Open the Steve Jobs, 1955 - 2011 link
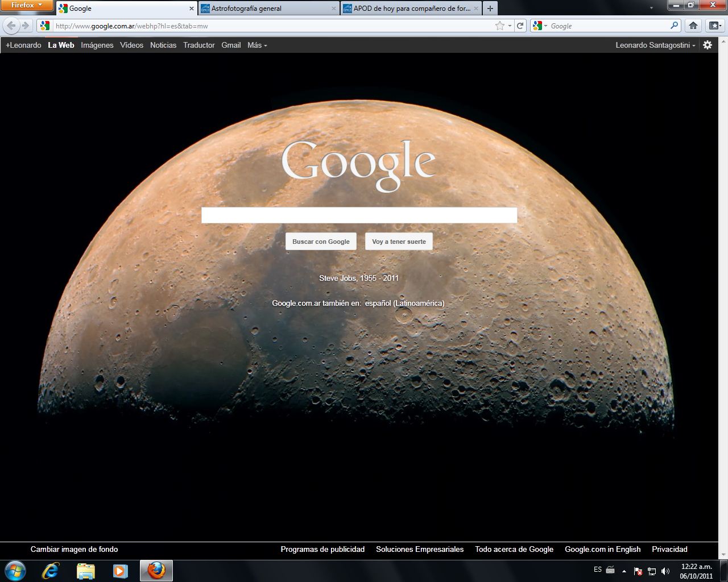This screenshot has height=582, width=728. [359, 278]
